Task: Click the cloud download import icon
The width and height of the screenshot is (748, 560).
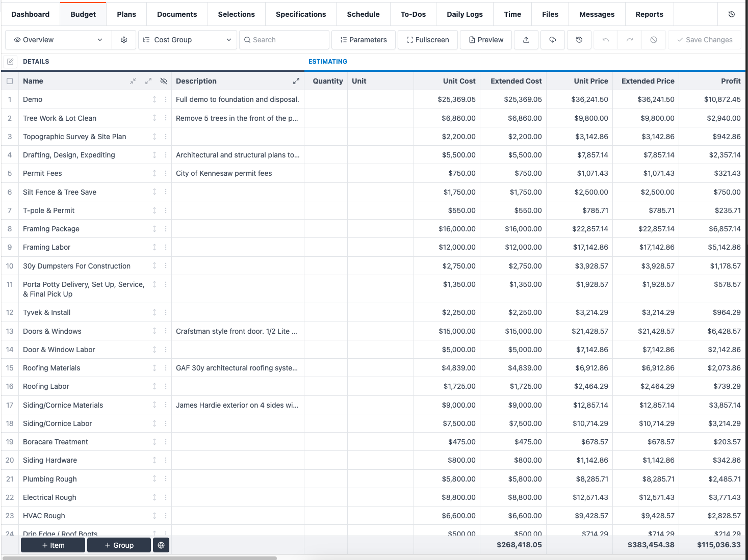Action: 553,40
